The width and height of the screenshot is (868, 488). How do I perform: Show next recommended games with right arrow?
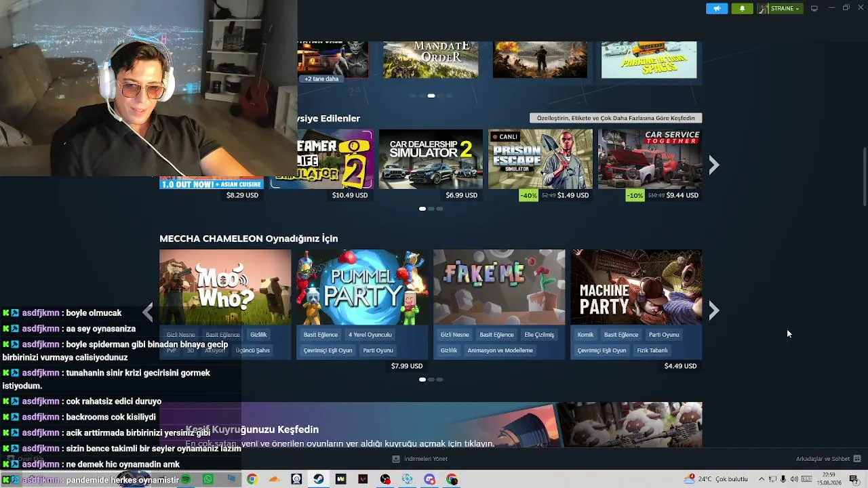[713, 165]
